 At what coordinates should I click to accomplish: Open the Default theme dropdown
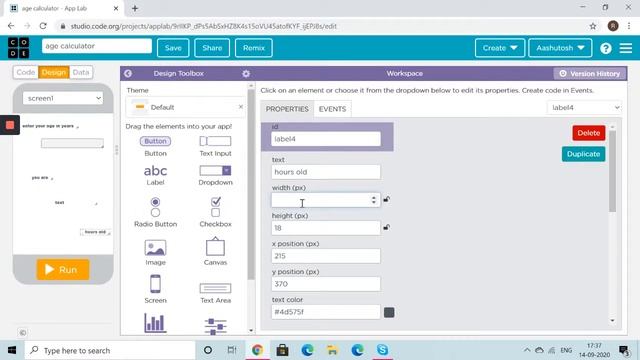coord(186,107)
